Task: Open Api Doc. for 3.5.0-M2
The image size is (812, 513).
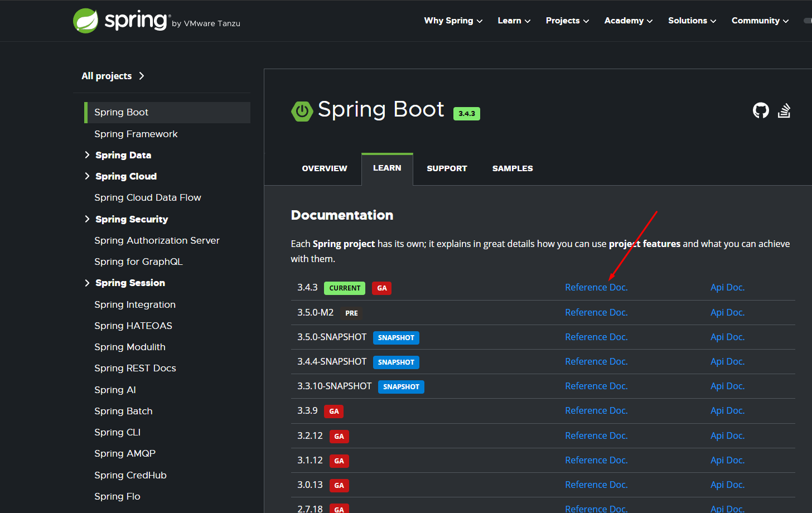Action: pyautogui.click(x=727, y=312)
